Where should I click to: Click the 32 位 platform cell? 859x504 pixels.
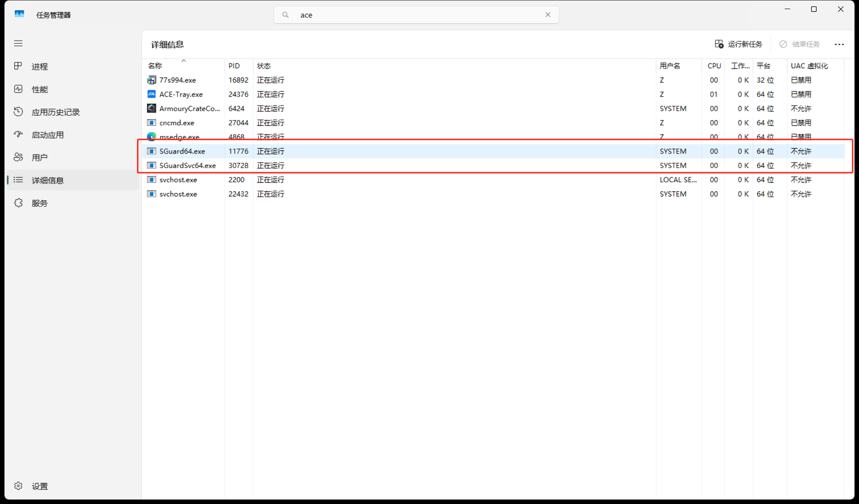(x=765, y=80)
